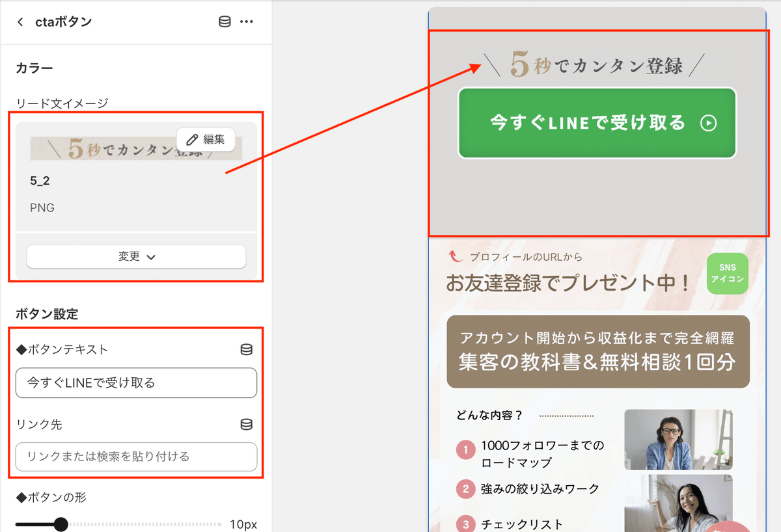
Task: Click the リンク先 link input field
Action: [x=136, y=457]
